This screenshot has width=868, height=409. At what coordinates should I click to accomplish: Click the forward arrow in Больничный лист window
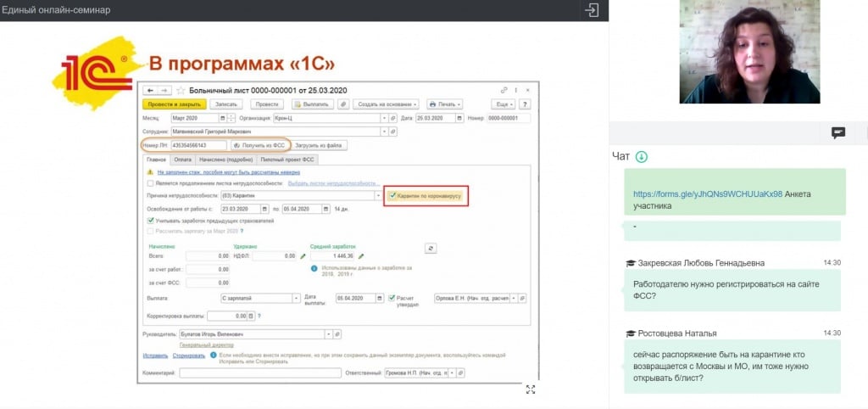click(x=164, y=90)
